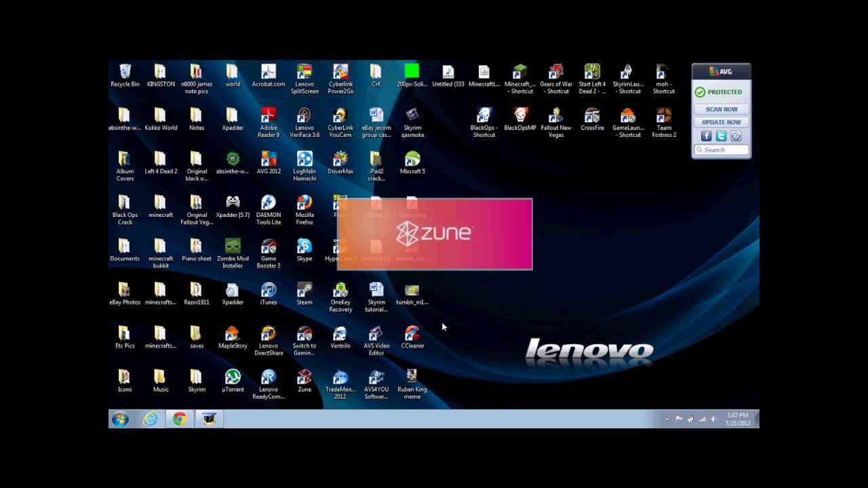The width and height of the screenshot is (868, 488).
Task: Launch Mozilla Firefox
Action: [x=304, y=210]
